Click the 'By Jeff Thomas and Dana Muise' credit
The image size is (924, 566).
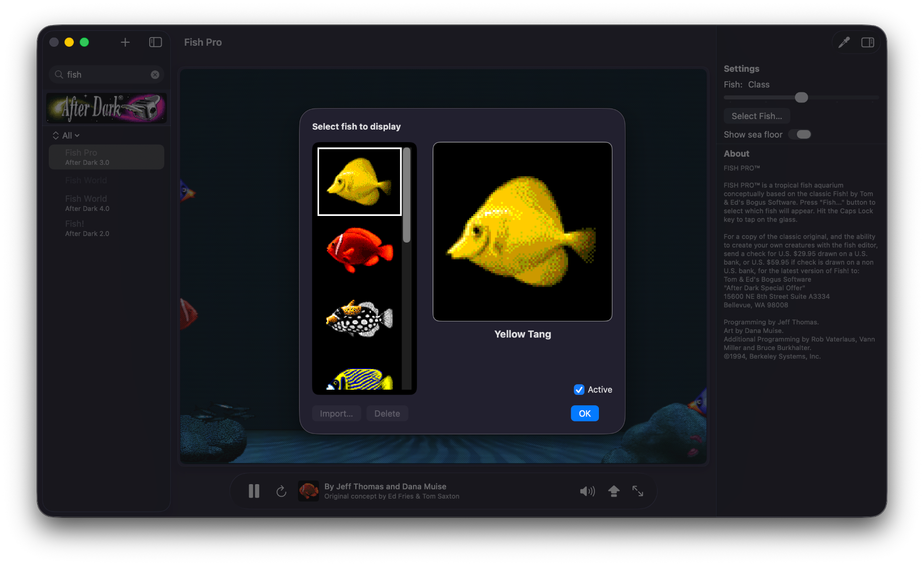tap(385, 486)
